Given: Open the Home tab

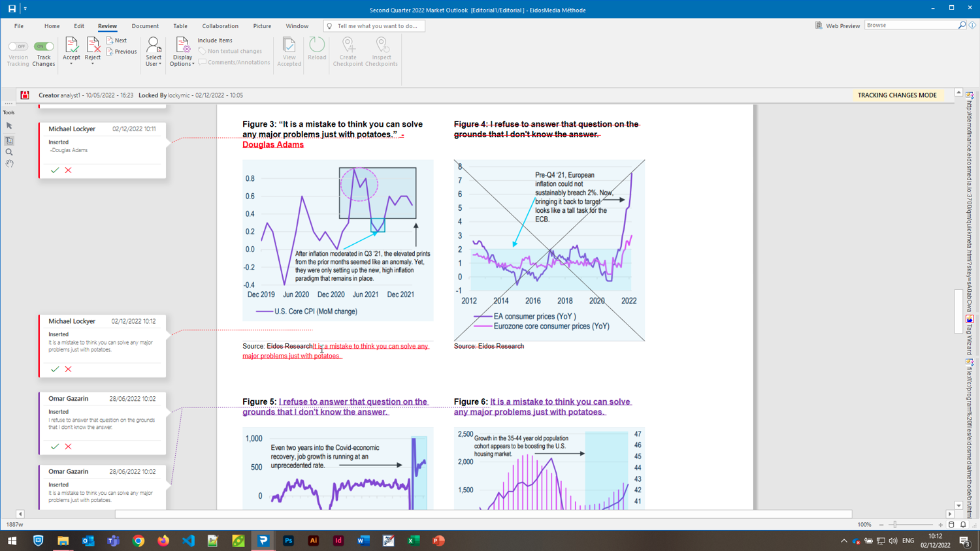Looking at the screenshot, I should point(52,26).
